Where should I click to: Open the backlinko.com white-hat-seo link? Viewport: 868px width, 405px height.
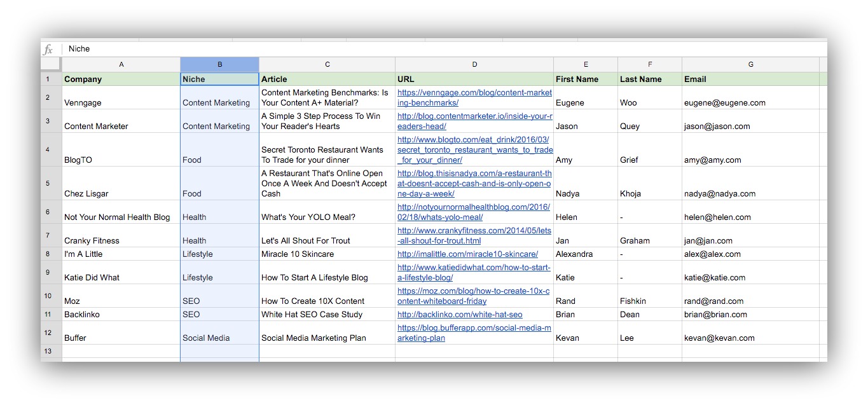coord(460,315)
